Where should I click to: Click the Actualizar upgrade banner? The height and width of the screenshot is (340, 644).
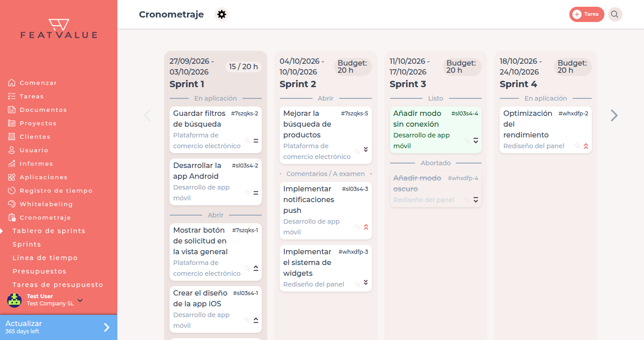click(x=58, y=327)
